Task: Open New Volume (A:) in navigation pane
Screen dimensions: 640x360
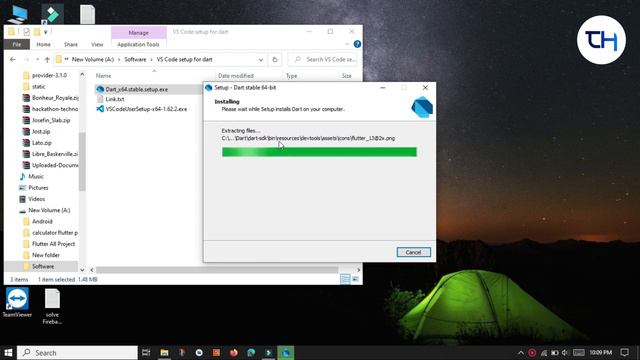Action: [x=49, y=210]
